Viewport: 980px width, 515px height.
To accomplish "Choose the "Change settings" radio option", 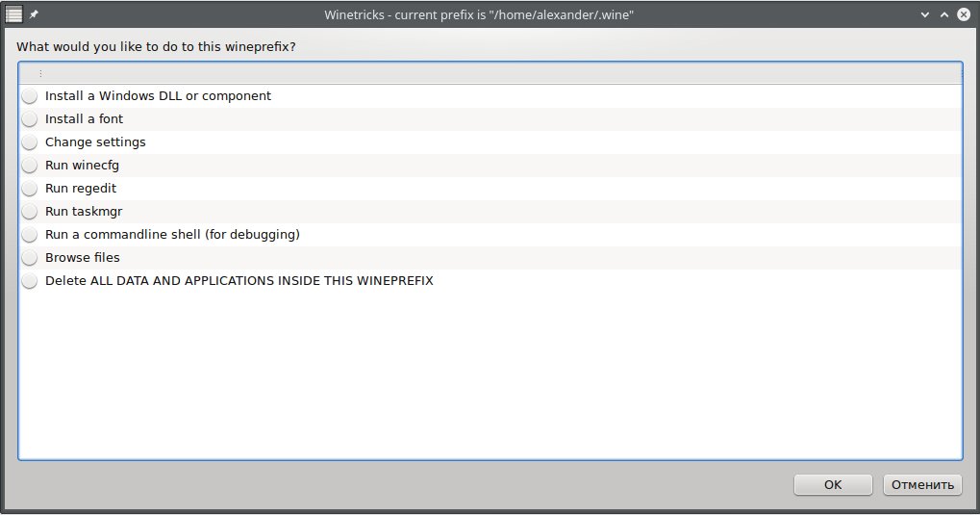I will (x=30, y=142).
